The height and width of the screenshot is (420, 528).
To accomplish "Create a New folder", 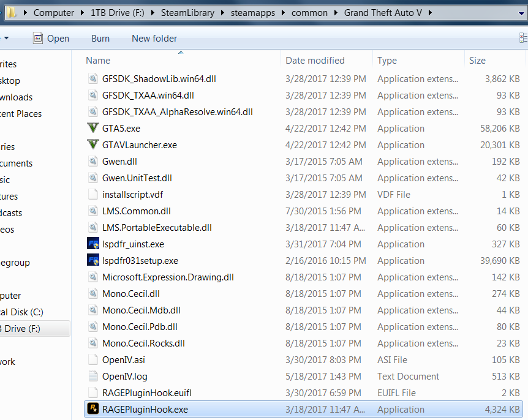I will [x=154, y=39].
